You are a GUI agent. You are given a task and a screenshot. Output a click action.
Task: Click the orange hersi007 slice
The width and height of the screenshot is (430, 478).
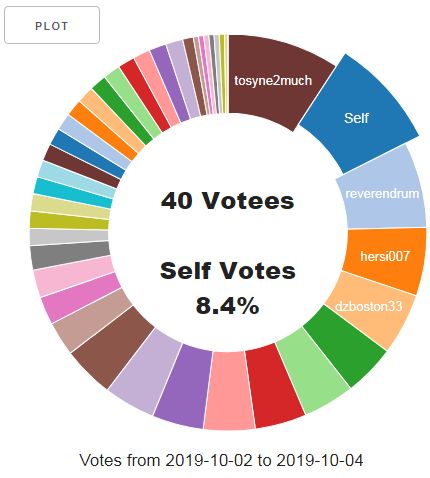pos(385,257)
